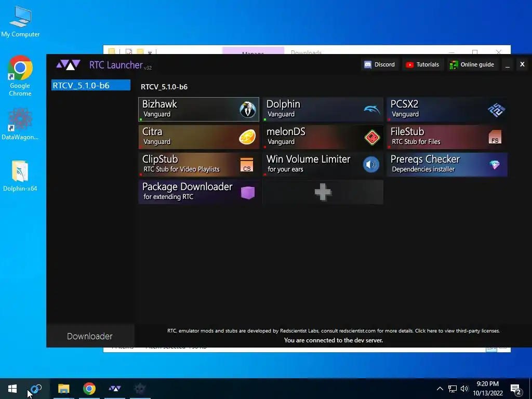
Task: Launch the Bizhawk Vanguard tile
Action: pyautogui.click(x=198, y=109)
